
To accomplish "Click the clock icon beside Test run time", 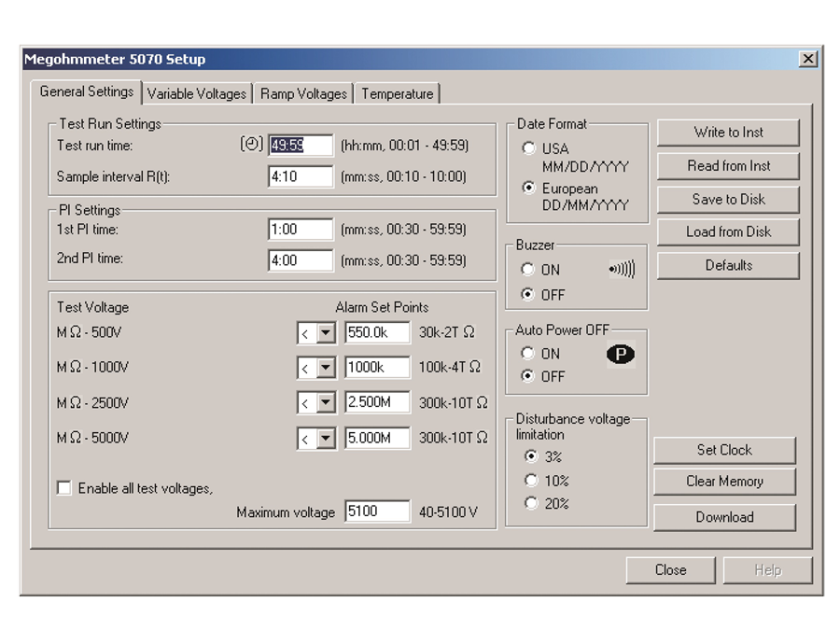I will pyautogui.click(x=252, y=145).
